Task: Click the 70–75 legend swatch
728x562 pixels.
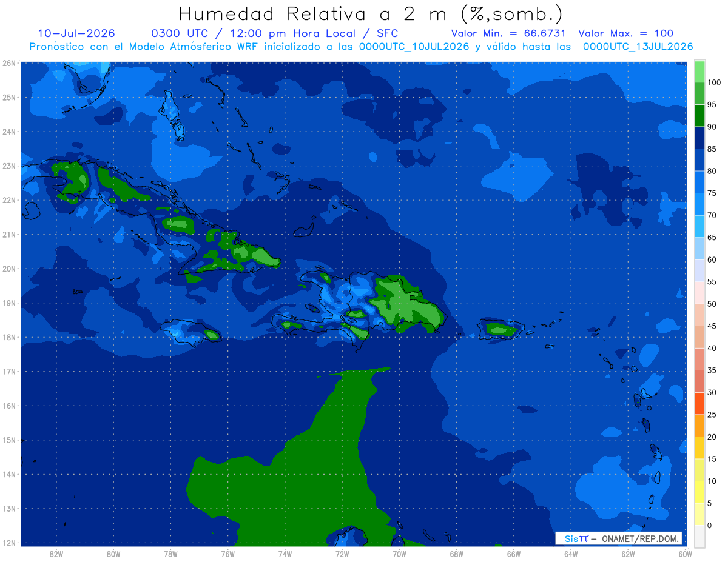Action: [x=699, y=204]
